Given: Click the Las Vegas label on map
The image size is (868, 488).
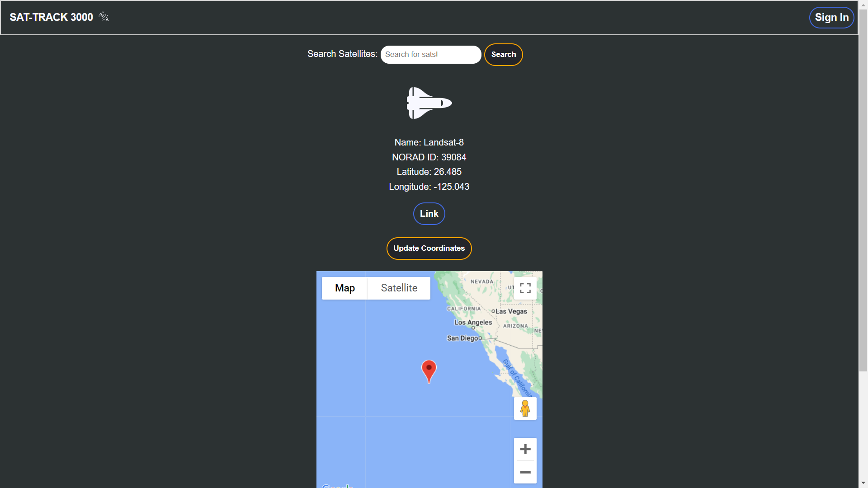Looking at the screenshot, I should (511, 311).
